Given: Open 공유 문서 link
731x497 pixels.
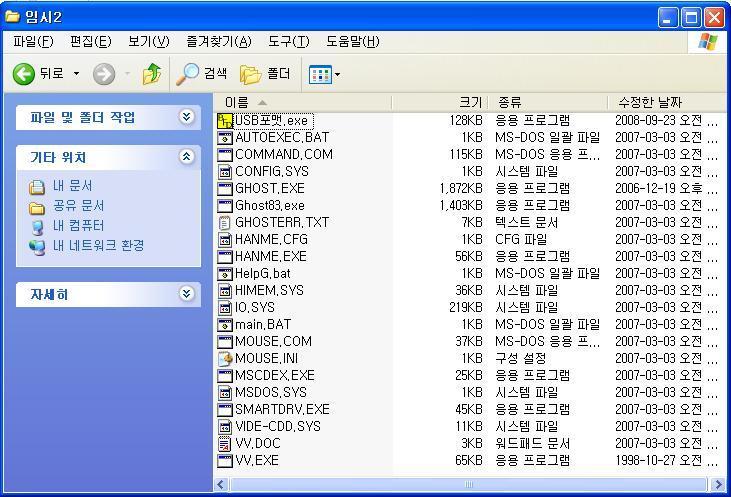Looking at the screenshot, I should pyautogui.click(x=78, y=206).
